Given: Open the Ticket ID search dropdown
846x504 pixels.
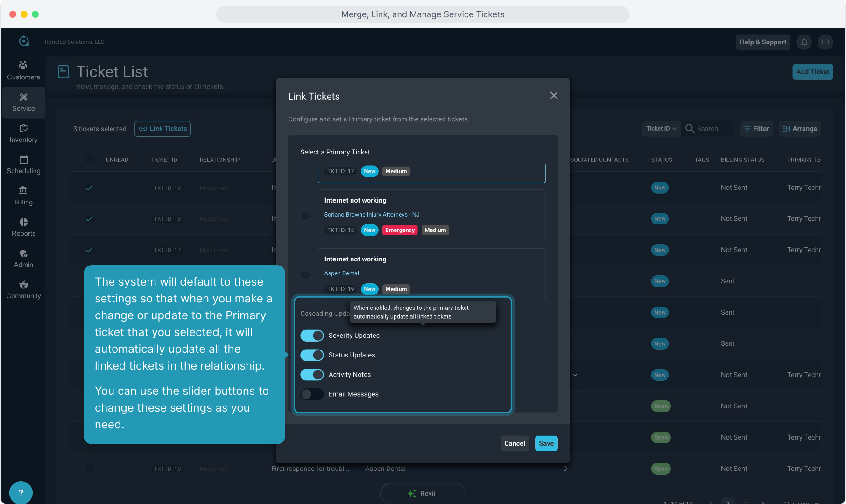Looking at the screenshot, I should [x=661, y=129].
